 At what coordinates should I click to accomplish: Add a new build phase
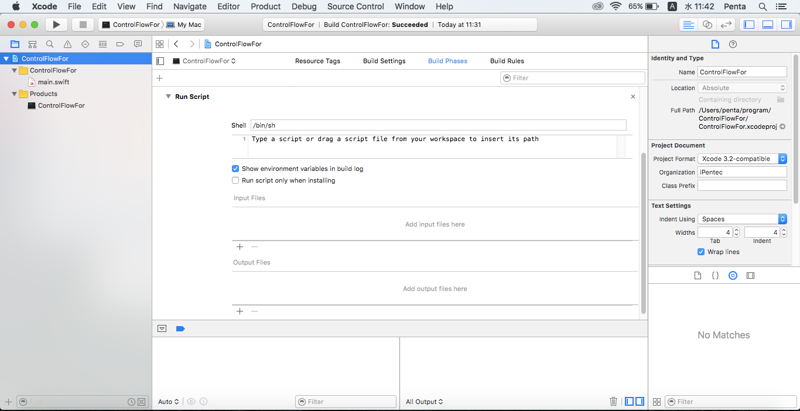160,78
